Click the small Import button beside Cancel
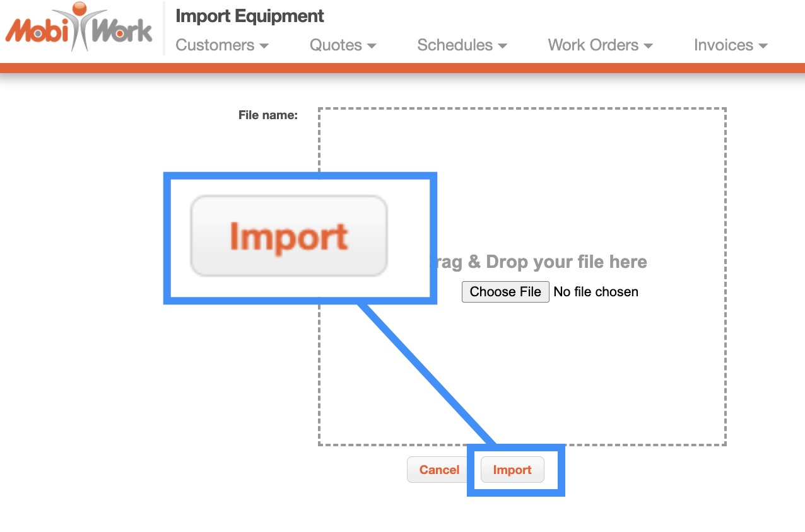 pyautogui.click(x=512, y=470)
